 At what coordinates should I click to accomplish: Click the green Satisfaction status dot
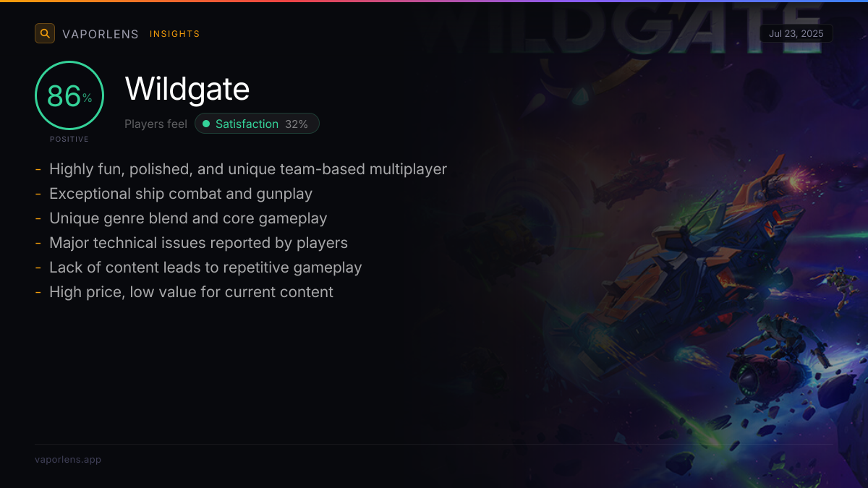click(206, 124)
